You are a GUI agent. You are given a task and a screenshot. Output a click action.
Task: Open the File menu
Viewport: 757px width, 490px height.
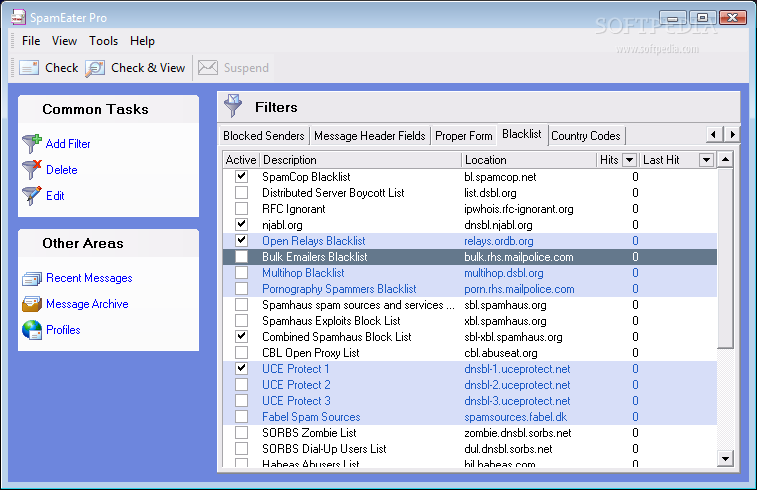[31, 41]
